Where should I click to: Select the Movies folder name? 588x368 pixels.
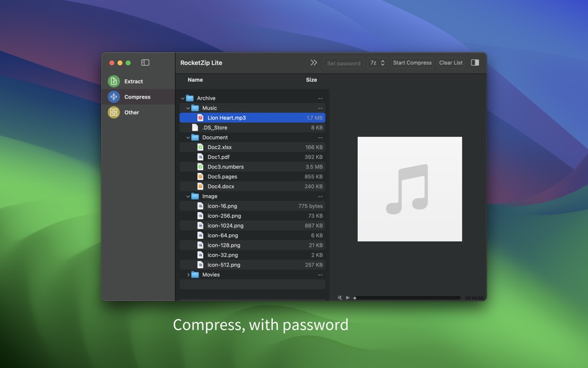click(210, 274)
